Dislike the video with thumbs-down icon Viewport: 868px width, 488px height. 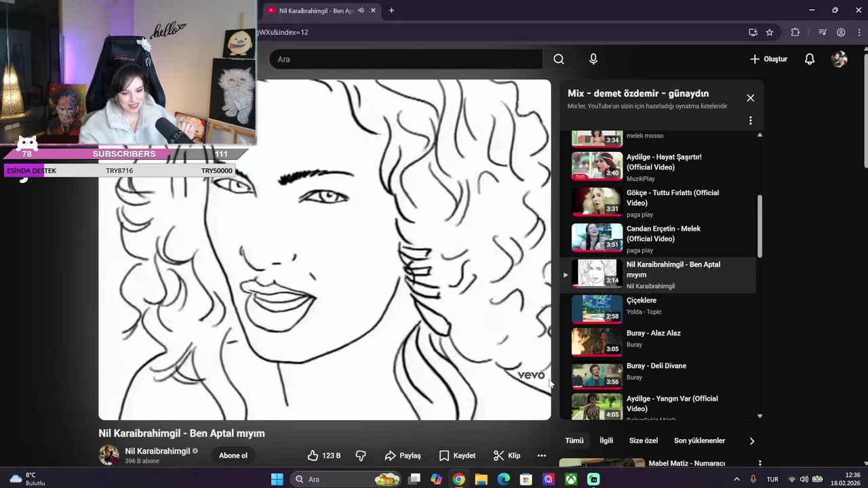pyautogui.click(x=361, y=455)
